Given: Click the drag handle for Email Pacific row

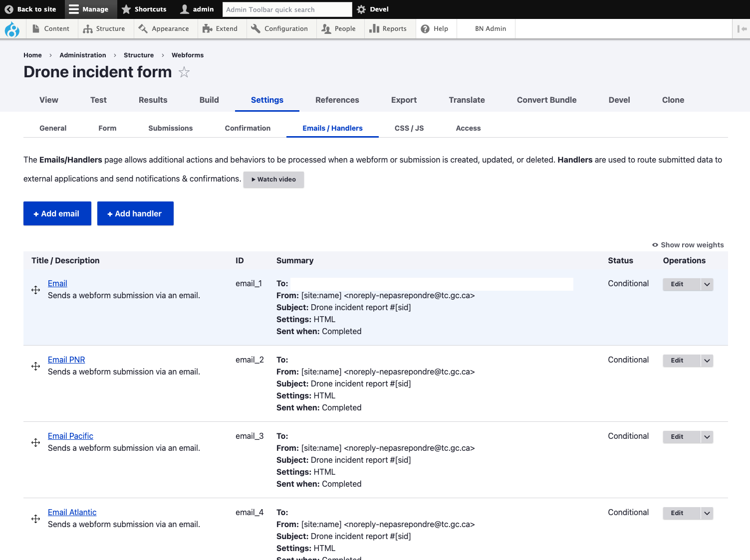Looking at the screenshot, I should tap(35, 443).
